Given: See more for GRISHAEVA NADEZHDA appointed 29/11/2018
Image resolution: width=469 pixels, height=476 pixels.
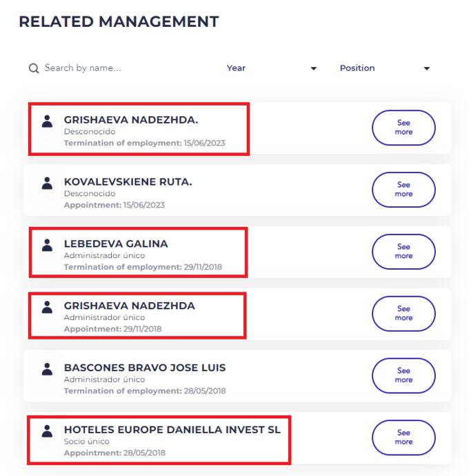Looking at the screenshot, I should pos(403,313).
